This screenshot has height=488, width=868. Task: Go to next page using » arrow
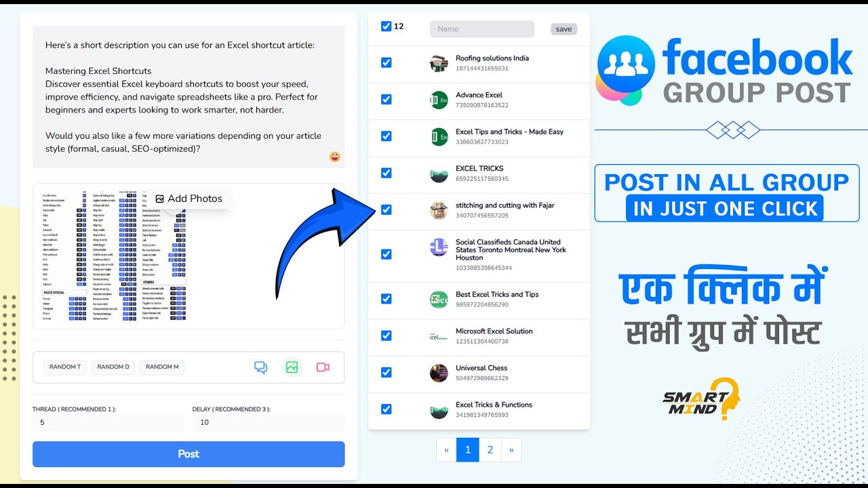pos(511,449)
